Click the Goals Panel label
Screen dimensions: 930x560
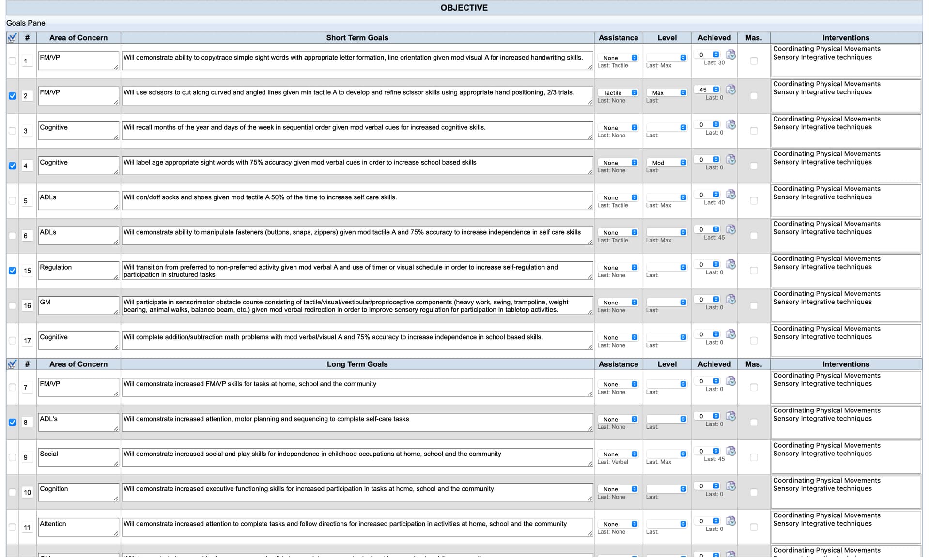27,23
